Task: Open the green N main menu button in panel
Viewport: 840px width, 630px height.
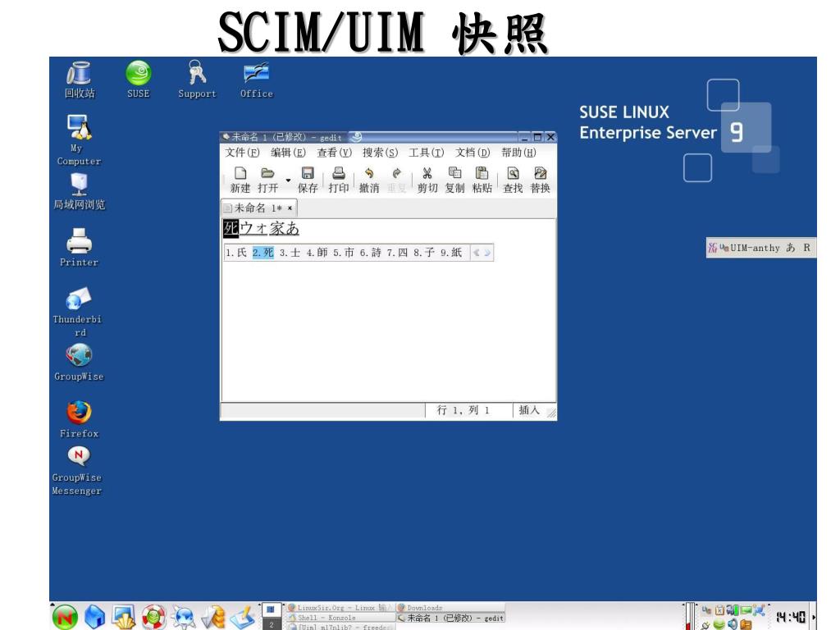Action: tap(65, 617)
